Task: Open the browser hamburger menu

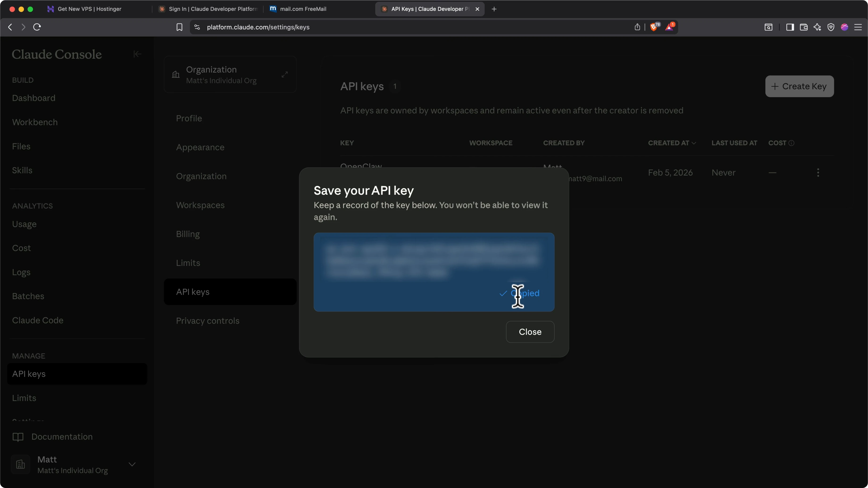Action: click(x=858, y=27)
